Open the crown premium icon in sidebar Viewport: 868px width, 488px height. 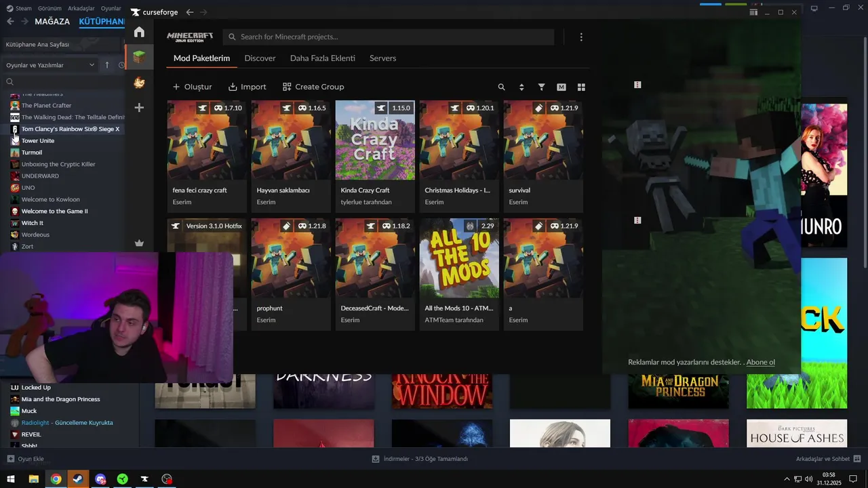click(x=139, y=243)
